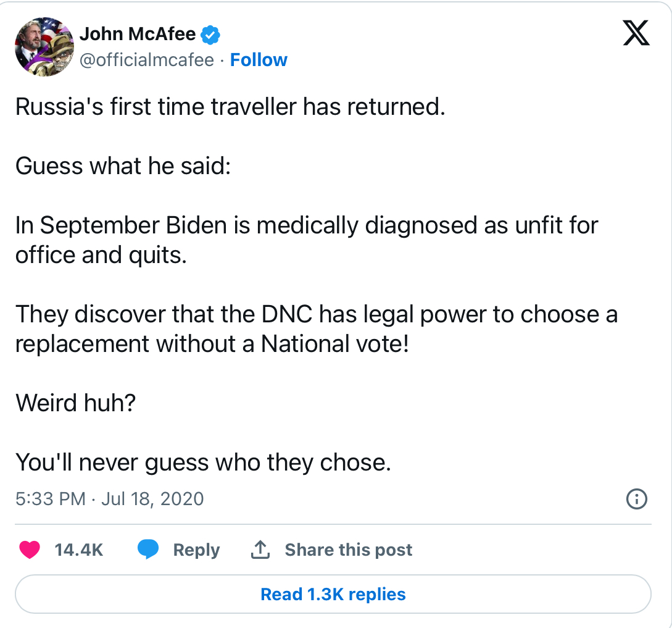Image resolution: width=672 pixels, height=628 pixels.
Task: Click the Reply text label
Action: click(x=196, y=550)
